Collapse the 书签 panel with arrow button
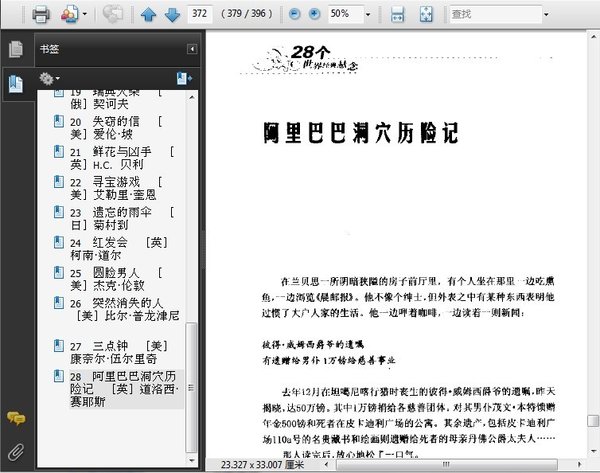Image resolution: width=600 pixels, height=473 pixels. click(x=192, y=49)
